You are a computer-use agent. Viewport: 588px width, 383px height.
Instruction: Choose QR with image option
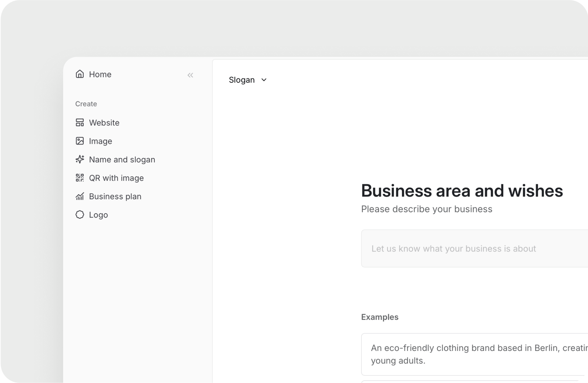point(116,178)
